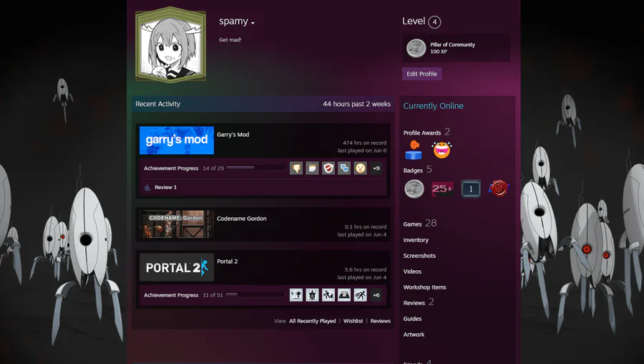Open Garry's Mod Achievement Progress 14 of 29

[184, 168]
